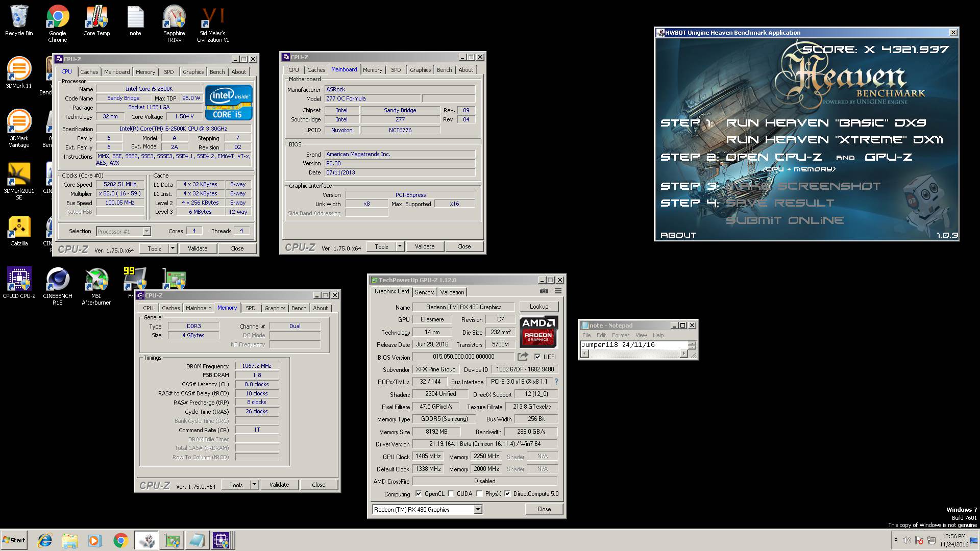The height and width of the screenshot is (551, 980).
Task: Expand Tools dropdown arrow in CPU window
Action: (173, 248)
